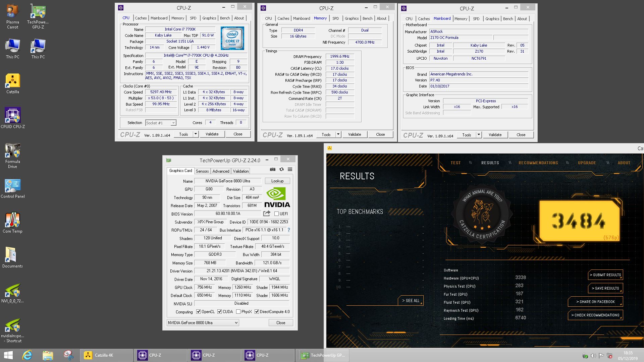The width and height of the screenshot is (644, 362).
Task: Open the first 'This PC' desktop icon beside Catzilla column
Action: pos(13,49)
